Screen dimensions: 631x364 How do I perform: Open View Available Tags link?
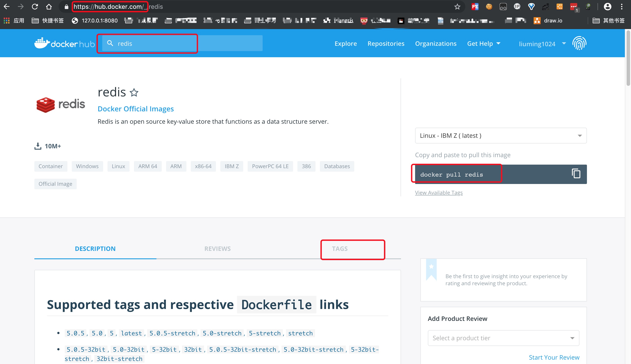[439, 193]
